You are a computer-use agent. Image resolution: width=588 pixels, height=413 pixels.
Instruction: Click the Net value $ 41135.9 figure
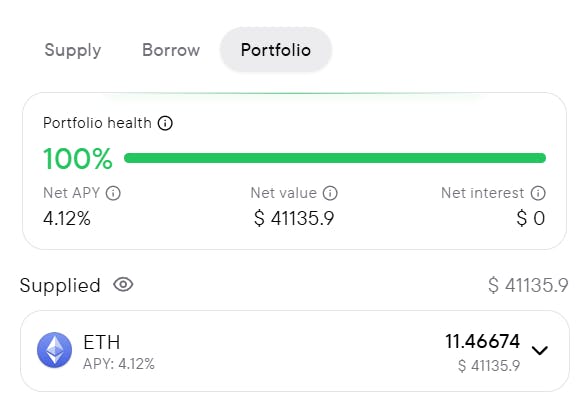[294, 218]
